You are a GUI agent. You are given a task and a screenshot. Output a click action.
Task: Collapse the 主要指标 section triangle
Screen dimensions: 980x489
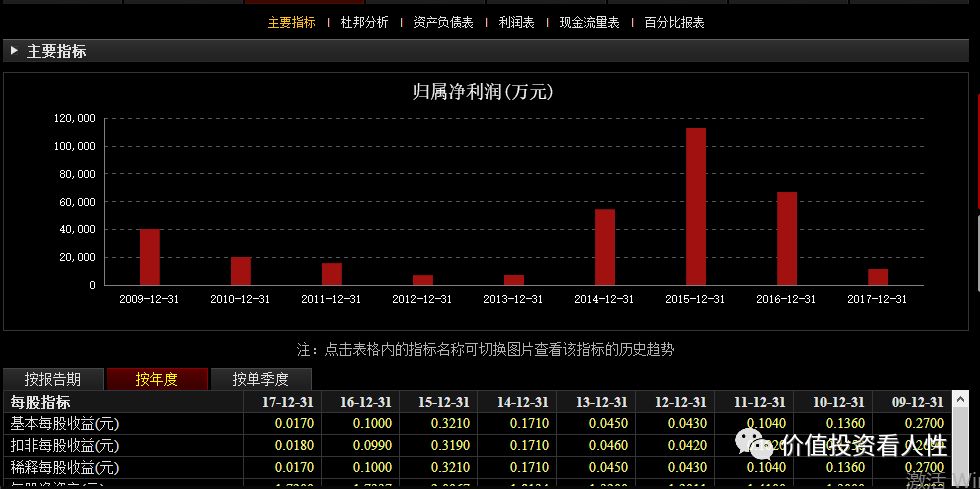pos(14,51)
